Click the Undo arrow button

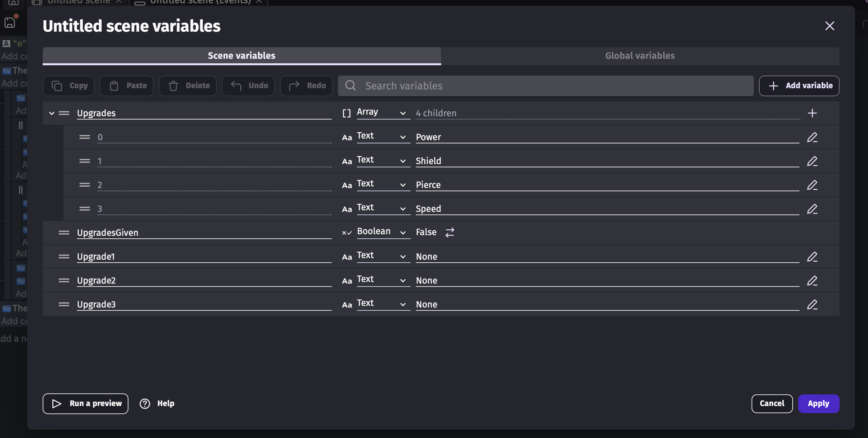pos(248,86)
